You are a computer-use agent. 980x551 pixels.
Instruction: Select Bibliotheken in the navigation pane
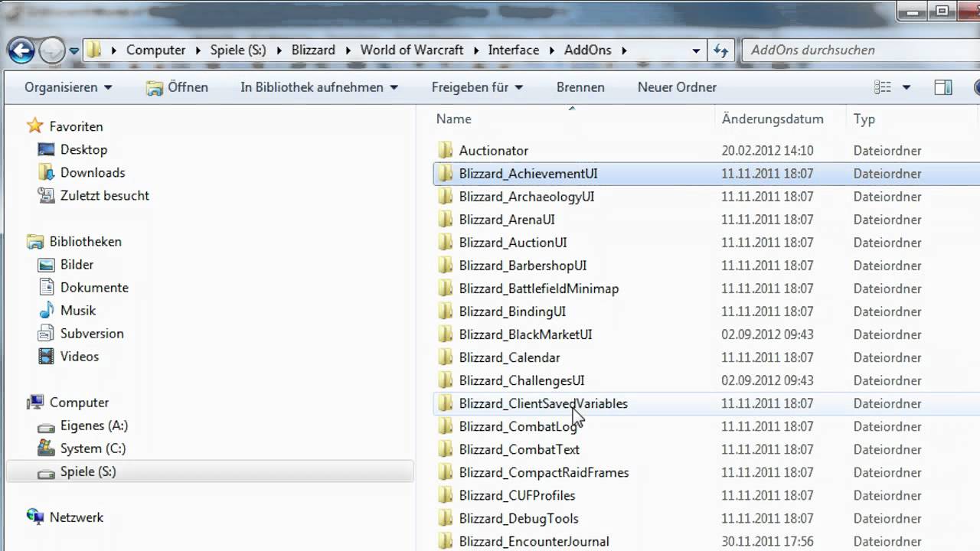click(x=85, y=242)
